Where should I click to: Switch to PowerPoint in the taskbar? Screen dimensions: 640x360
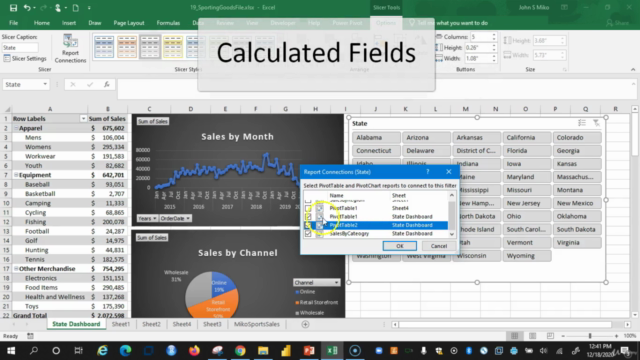point(309,351)
